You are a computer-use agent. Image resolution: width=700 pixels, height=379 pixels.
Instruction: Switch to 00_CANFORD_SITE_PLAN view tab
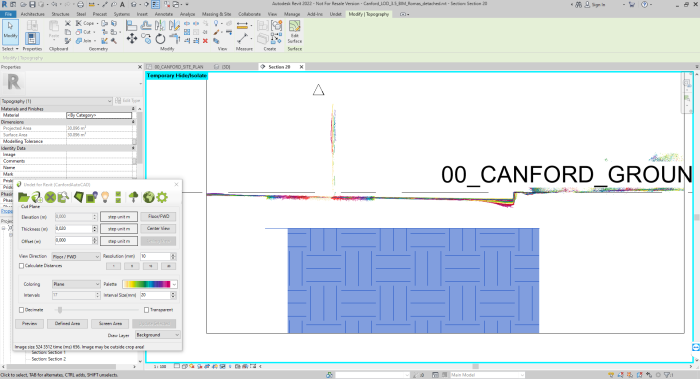(x=179, y=67)
